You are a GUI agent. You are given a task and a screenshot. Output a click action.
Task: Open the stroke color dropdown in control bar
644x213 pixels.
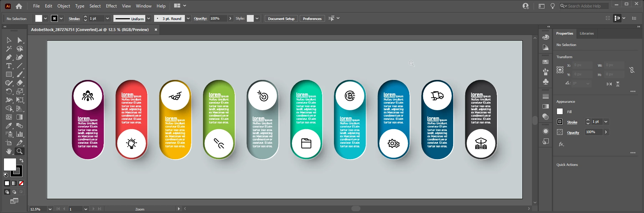(x=61, y=19)
